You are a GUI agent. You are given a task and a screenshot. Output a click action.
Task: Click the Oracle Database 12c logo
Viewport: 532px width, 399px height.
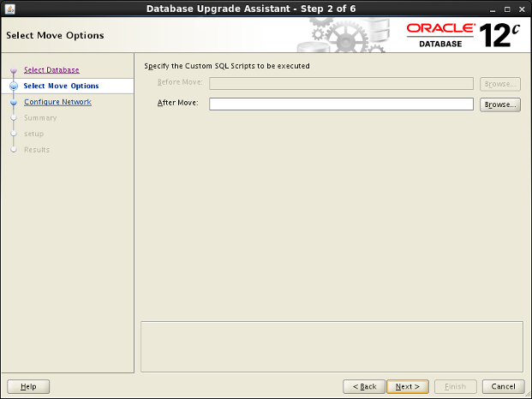pyautogui.click(x=463, y=36)
